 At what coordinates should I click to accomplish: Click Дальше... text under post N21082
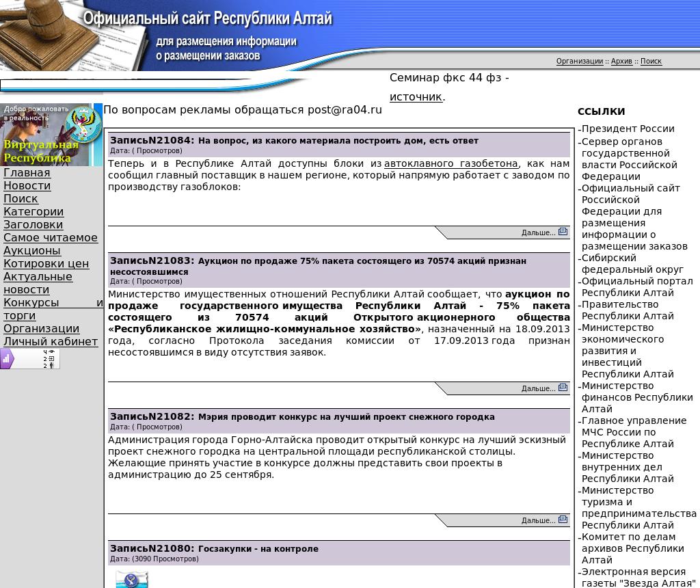(538, 520)
